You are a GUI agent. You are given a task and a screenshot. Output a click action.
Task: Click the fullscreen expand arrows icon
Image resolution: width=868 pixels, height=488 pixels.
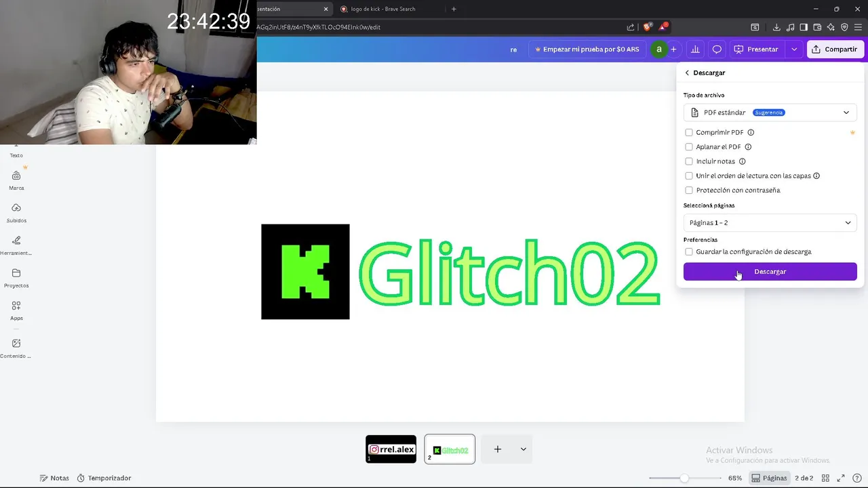pos(842,478)
